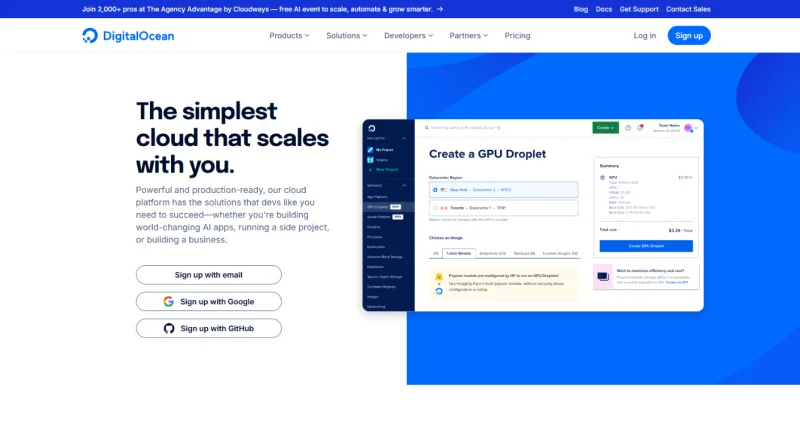Click Create GPU Droplet button in mockup
800x436 pixels.
coord(646,246)
